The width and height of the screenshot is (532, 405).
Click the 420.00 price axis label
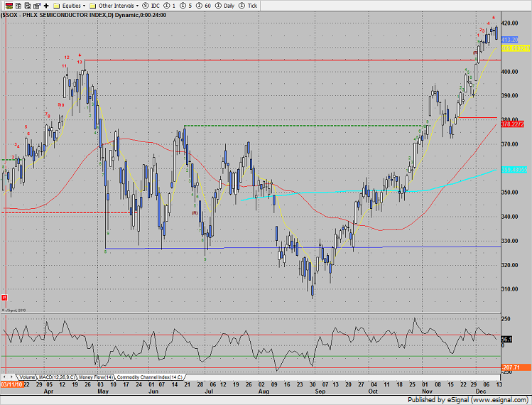click(x=509, y=23)
